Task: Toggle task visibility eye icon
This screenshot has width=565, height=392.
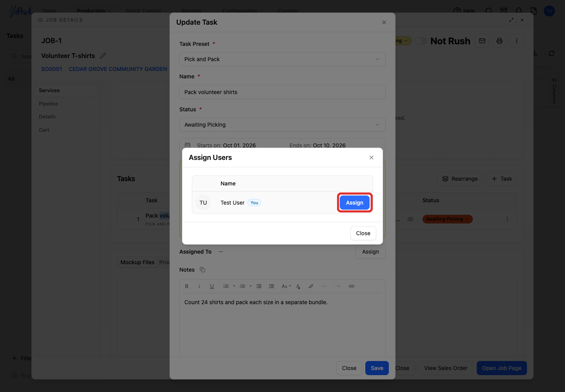Action: point(410,219)
